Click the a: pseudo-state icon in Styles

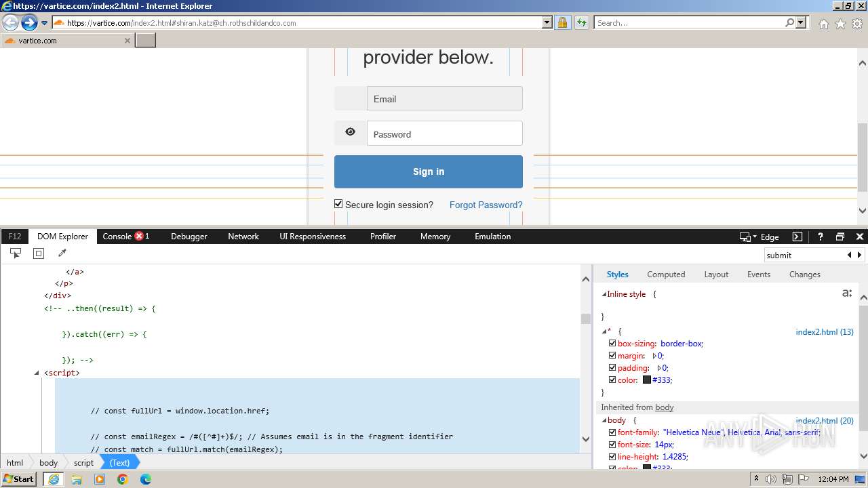[x=847, y=293]
